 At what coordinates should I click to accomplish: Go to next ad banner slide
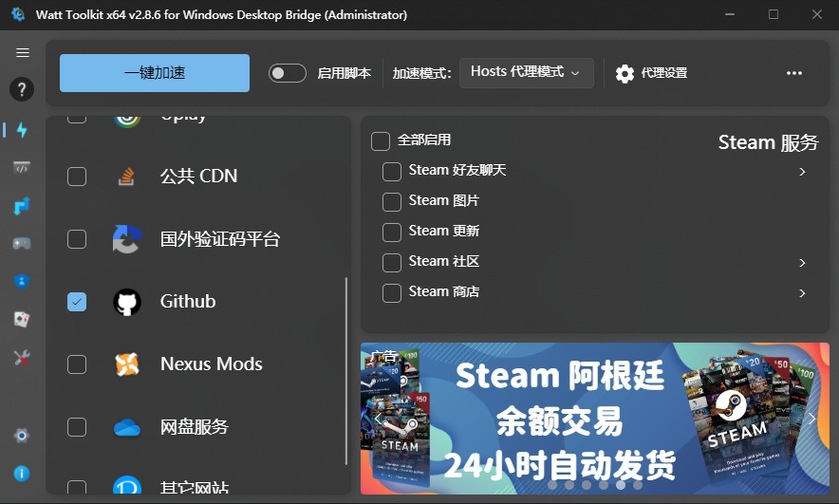[x=811, y=419]
